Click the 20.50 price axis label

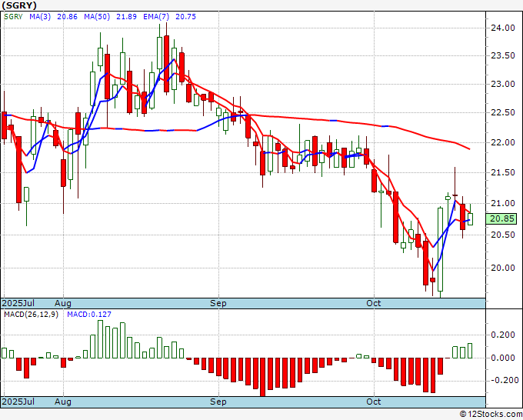point(503,235)
